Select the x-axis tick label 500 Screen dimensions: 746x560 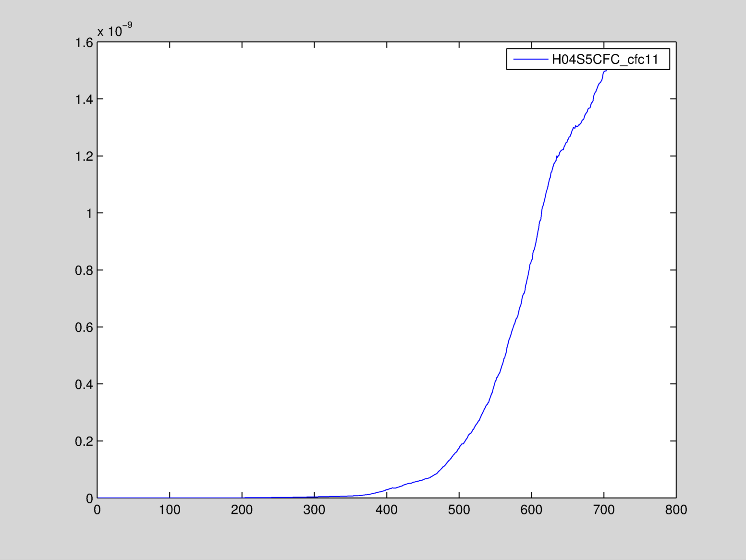[459, 510]
